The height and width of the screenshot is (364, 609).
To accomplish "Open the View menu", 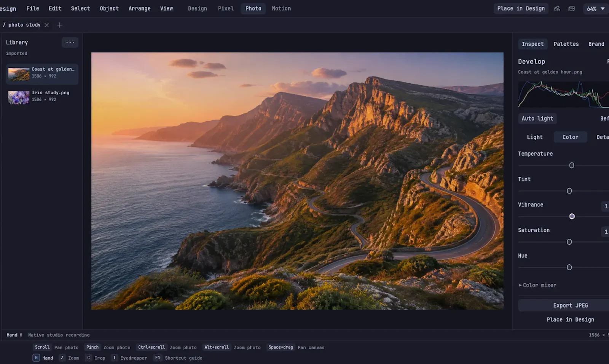I will [166, 8].
